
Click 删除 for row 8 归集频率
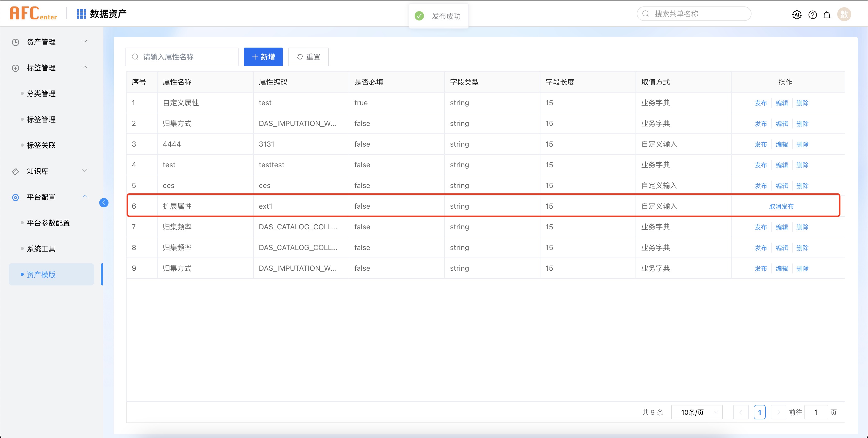pyautogui.click(x=802, y=248)
